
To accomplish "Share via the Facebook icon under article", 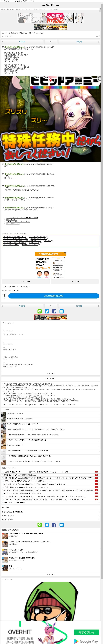I will click(x=54, y=311).
